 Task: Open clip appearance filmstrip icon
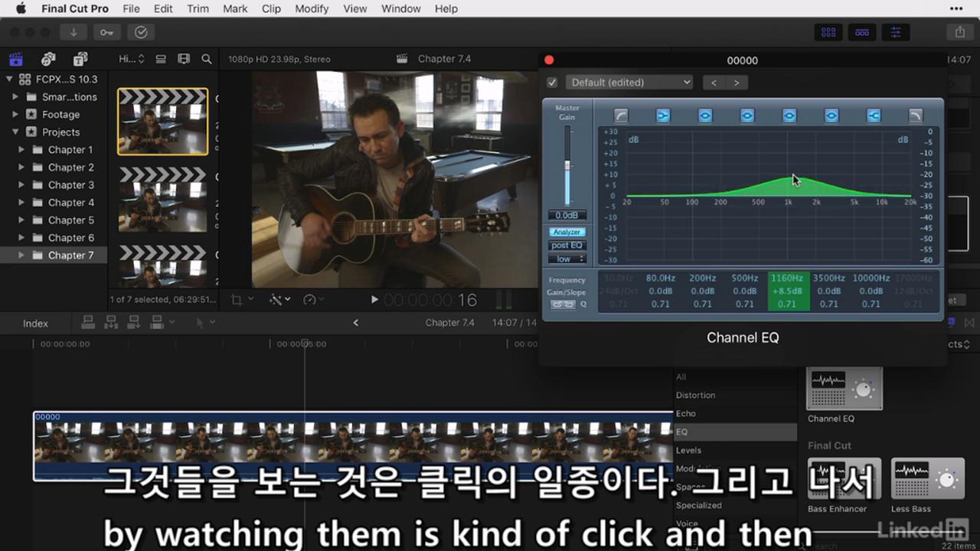184,59
